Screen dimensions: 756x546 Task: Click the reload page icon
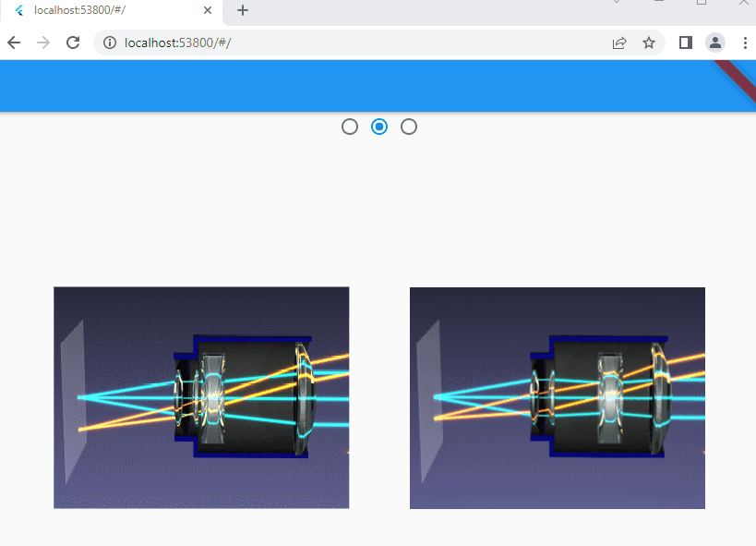coord(73,42)
